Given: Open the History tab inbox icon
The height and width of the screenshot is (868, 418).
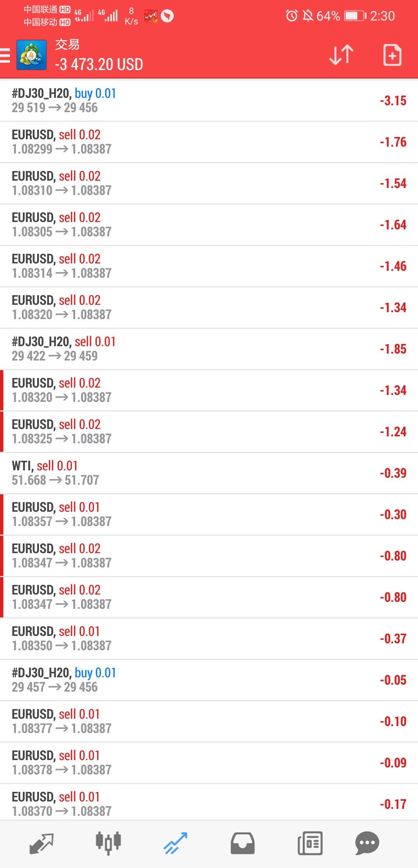Looking at the screenshot, I should (x=243, y=843).
